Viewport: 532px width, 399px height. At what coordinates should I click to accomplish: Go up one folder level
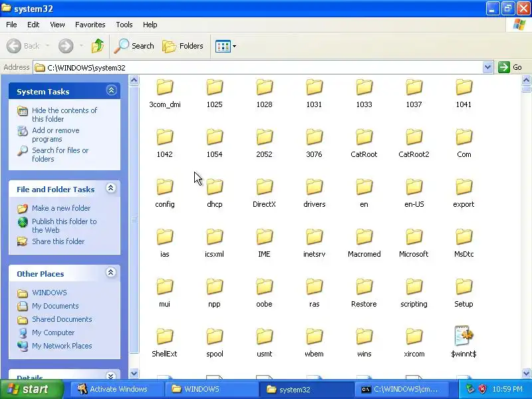[98, 46]
